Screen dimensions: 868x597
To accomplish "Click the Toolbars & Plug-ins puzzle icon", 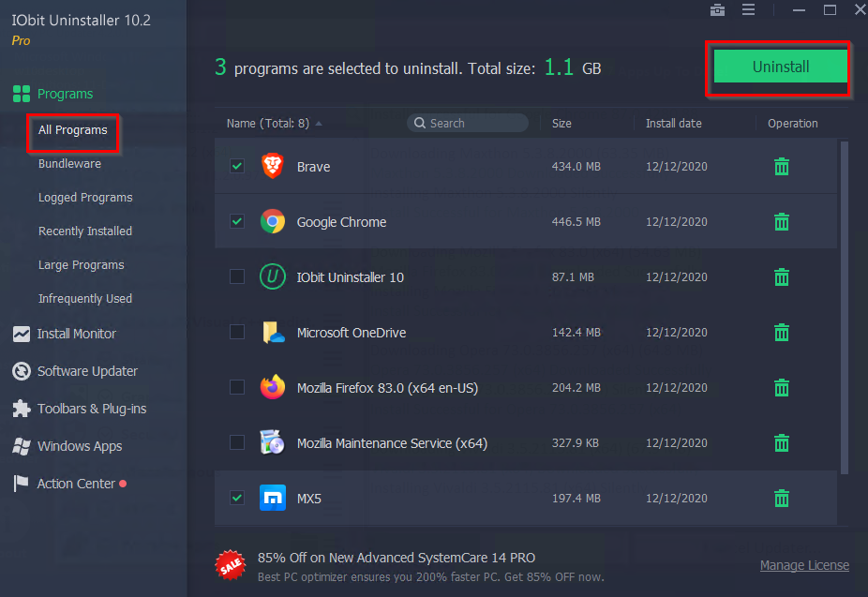I will [21, 409].
